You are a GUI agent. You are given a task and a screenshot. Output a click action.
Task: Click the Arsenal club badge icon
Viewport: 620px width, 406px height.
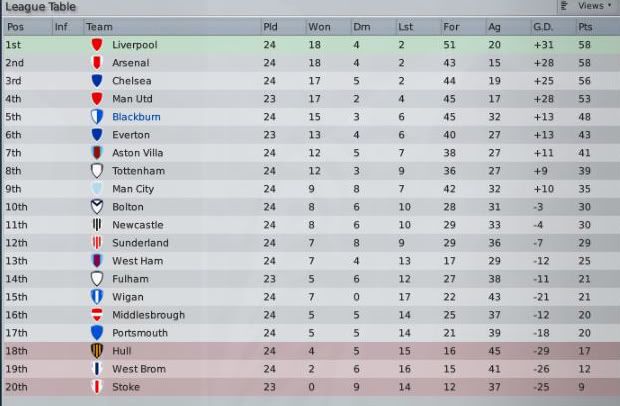point(97,63)
